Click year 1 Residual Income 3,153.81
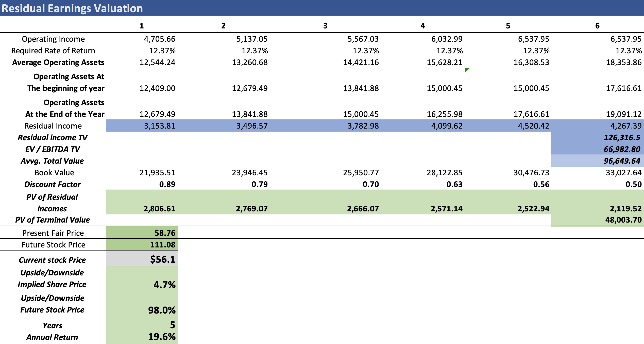 160,126
